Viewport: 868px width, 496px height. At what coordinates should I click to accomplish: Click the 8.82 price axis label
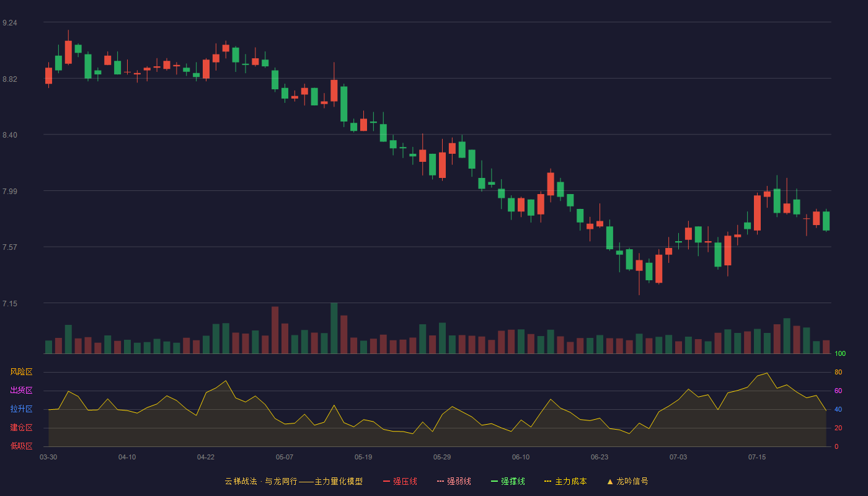pos(10,79)
